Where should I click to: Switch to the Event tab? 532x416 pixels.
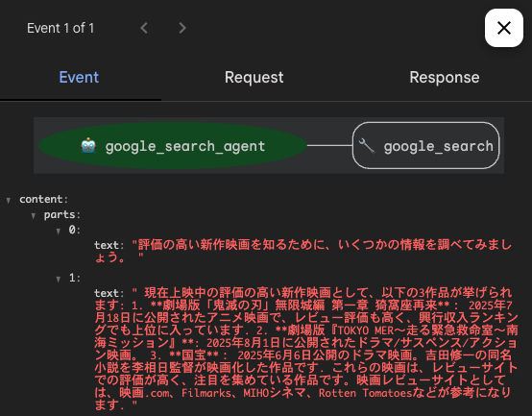(79, 78)
